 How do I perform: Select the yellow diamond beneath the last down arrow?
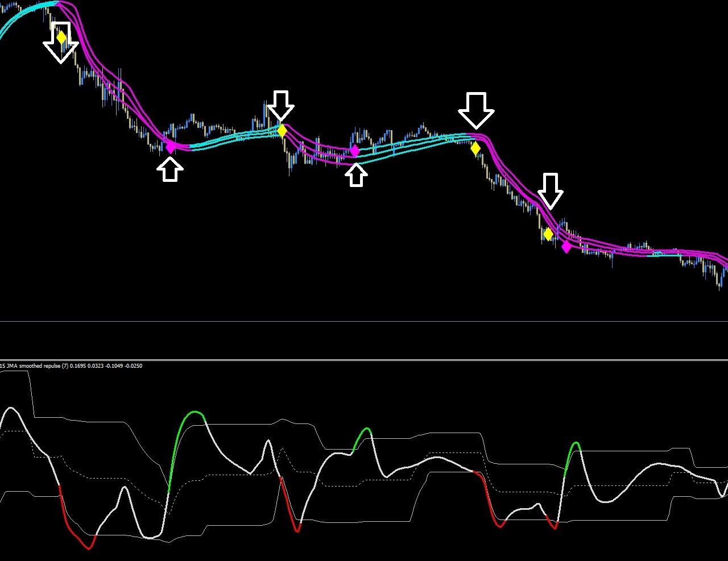click(x=548, y=234)
